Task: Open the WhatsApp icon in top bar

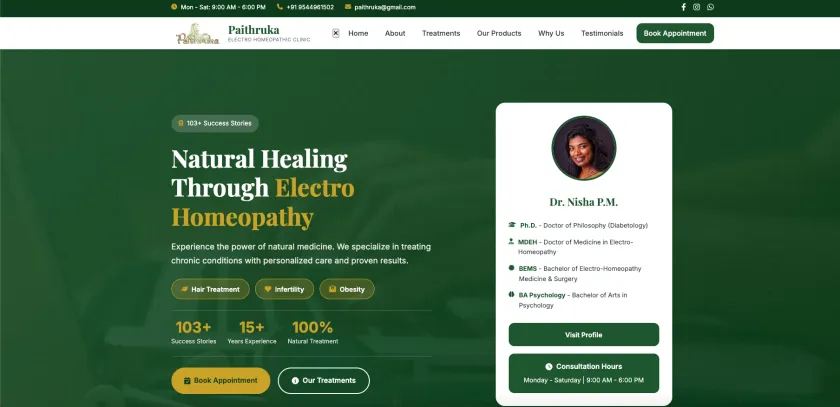Action: click(710, 7)
